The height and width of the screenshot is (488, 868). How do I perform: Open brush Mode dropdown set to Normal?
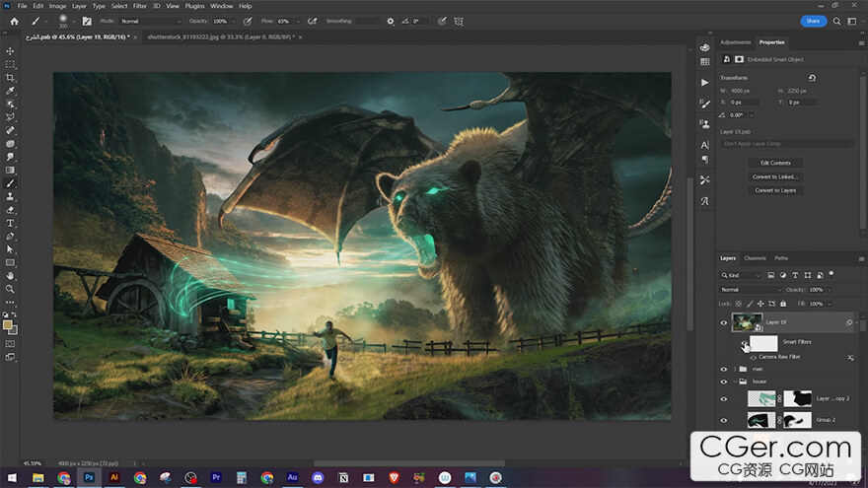(151, 21)
